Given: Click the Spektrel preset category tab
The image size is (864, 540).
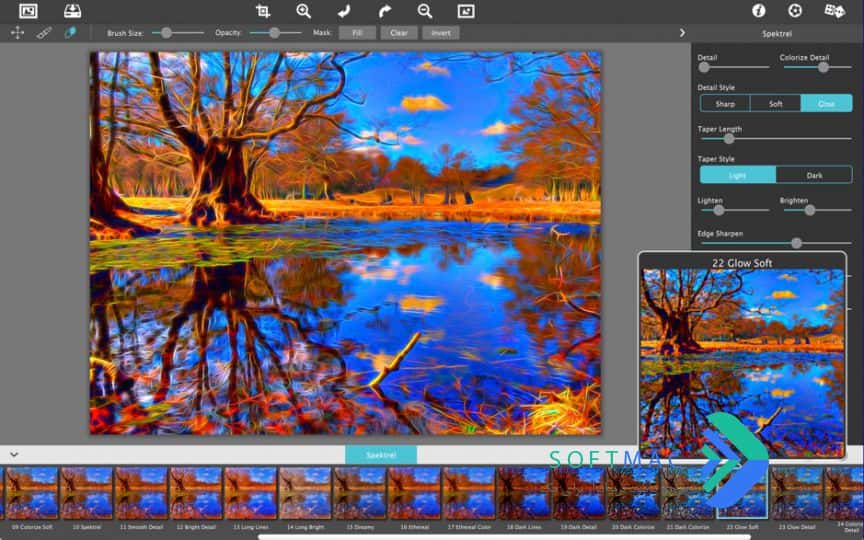Looking at the screenshot, I should click(x=381, y=455).
